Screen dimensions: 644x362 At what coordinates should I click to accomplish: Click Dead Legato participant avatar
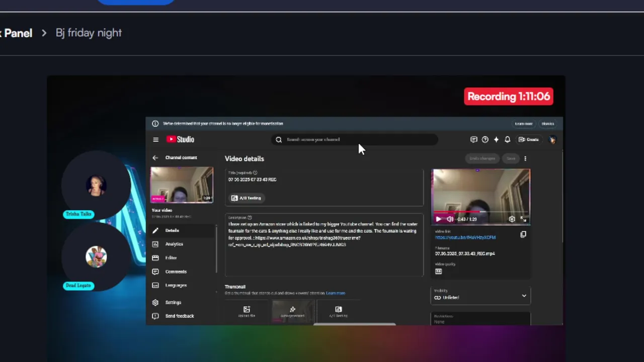(x=96, y=257)
